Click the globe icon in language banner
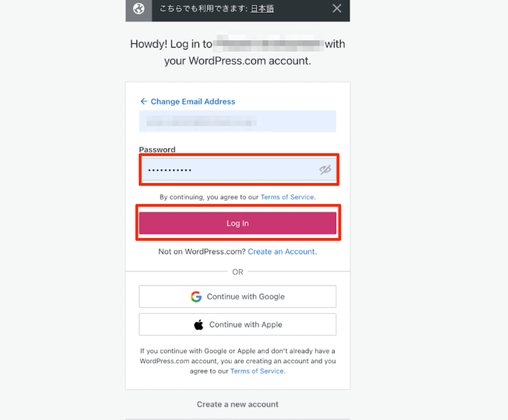Image resolution: width=508 pixels, height=420 pixels. pos(138,9)
